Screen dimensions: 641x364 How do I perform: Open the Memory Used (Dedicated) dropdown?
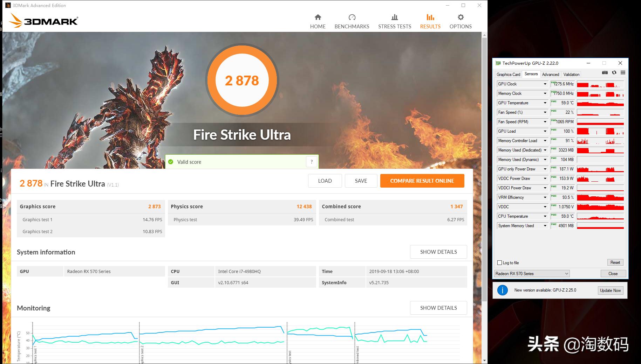click(x=545, y=150)
